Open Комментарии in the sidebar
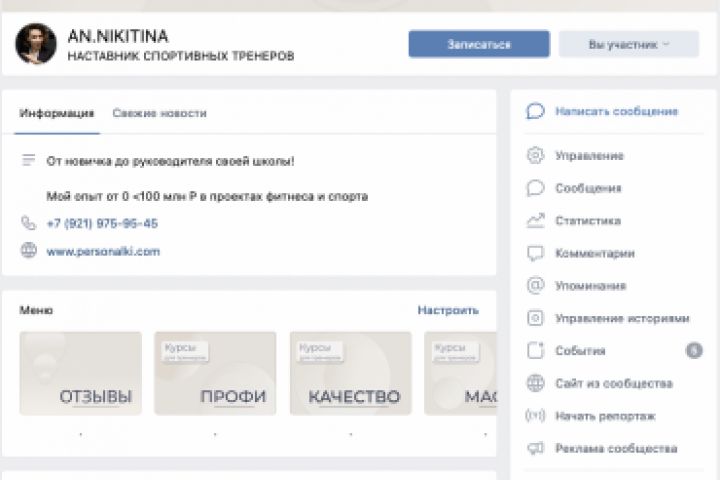The image size is (720, 480). pyautogui.click(x=595, y=254)
